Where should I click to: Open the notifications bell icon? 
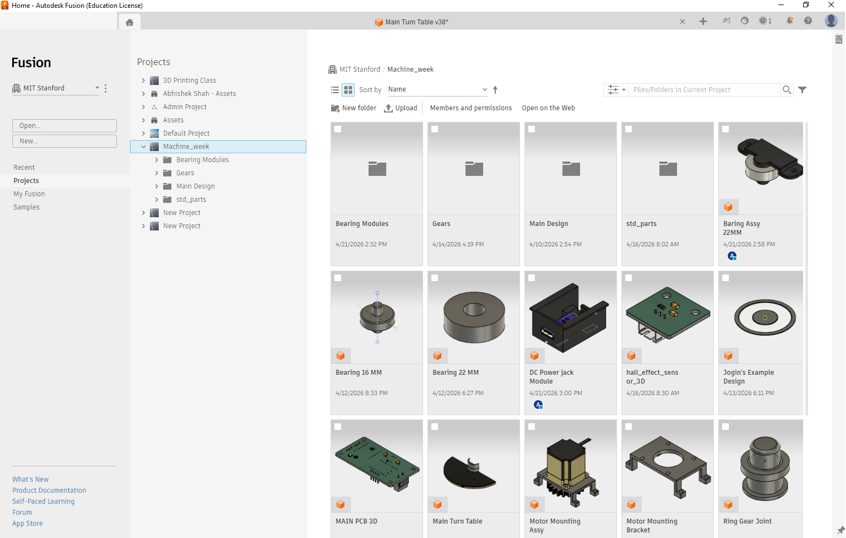pos(789,21)
